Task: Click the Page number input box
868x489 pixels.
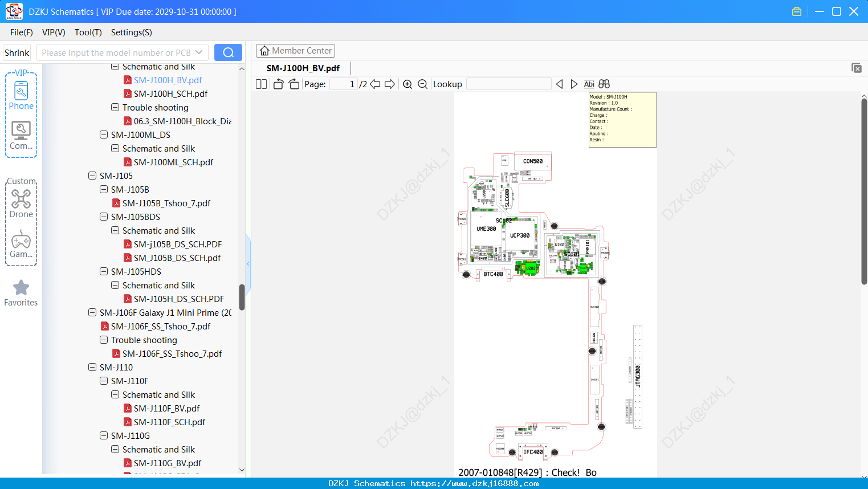Action: click(343, 84)
